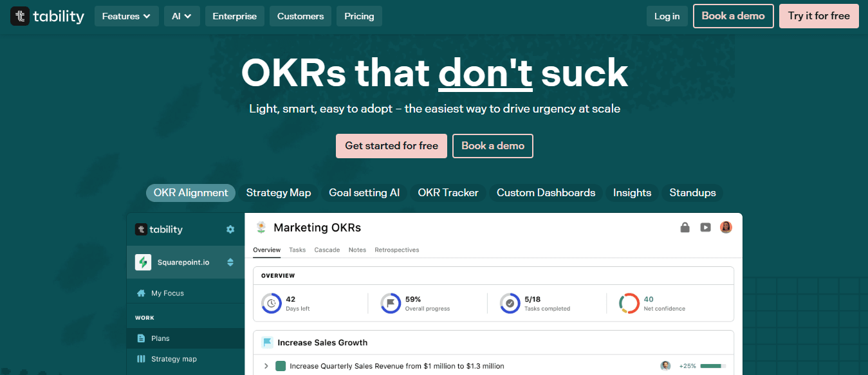The width and height of the screenshot is (868, 375).
Task: Open the Increase Quarterly Sales Revenue key result
Action: tap(397, 366)
